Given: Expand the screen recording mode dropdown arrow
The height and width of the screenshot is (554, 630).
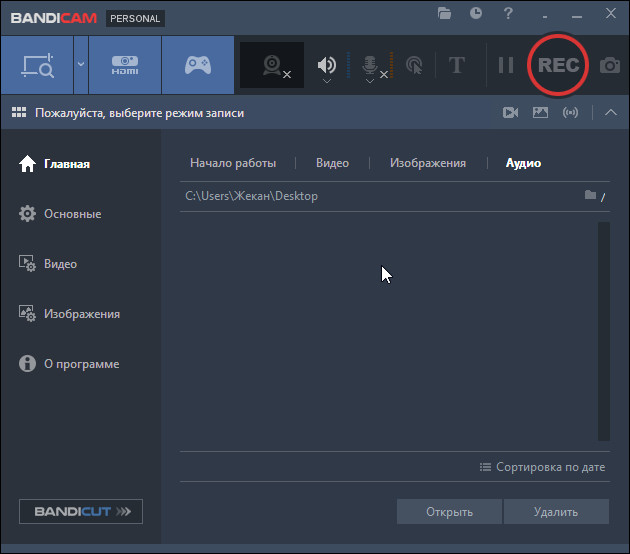Looking at the screenshot, I should pos(80,66).
